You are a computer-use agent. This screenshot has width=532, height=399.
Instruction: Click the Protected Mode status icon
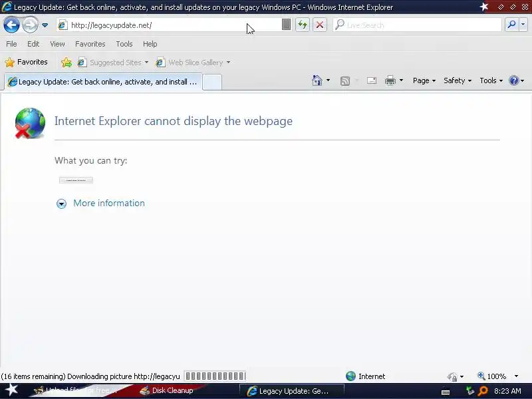pyautogui.click(x=452, y=376)
